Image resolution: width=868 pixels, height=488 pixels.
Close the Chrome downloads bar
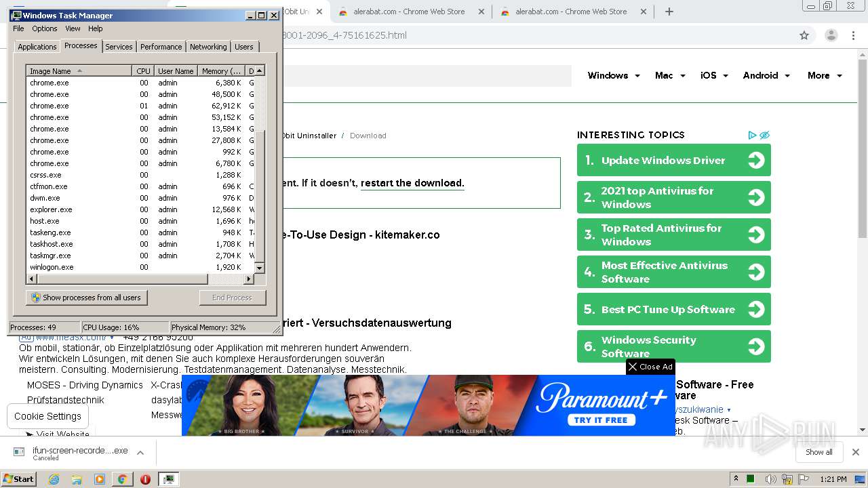coord(856,452)
